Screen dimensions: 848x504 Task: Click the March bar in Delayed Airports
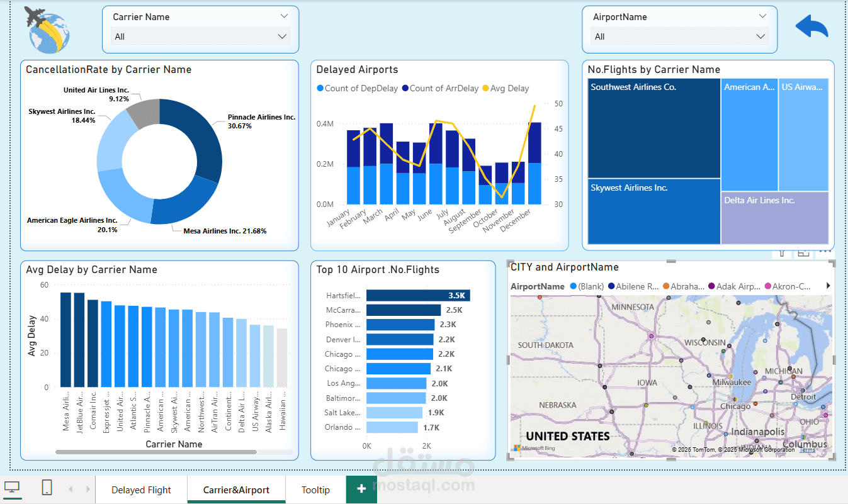(x=386, y=164)
